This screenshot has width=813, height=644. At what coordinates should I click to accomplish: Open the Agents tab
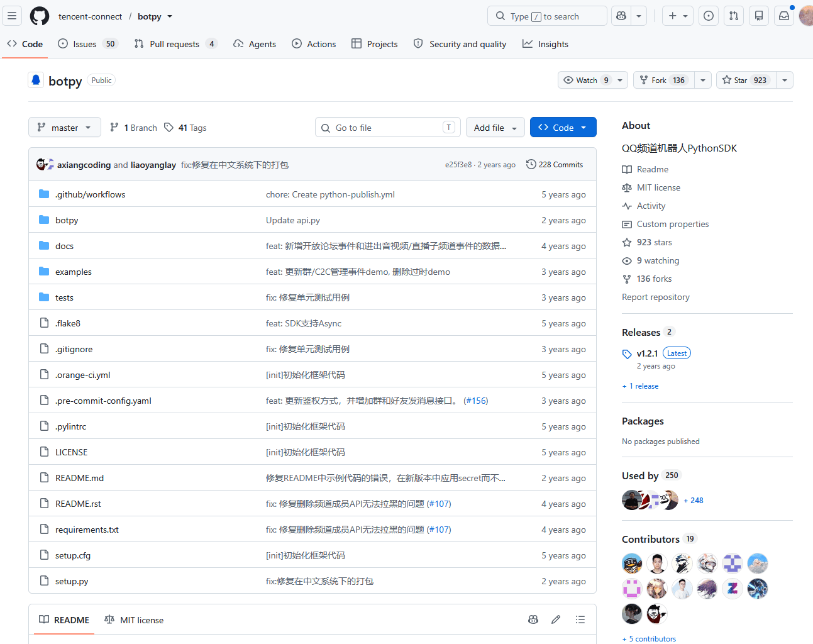pyautogui.click(x=255, y=44)
